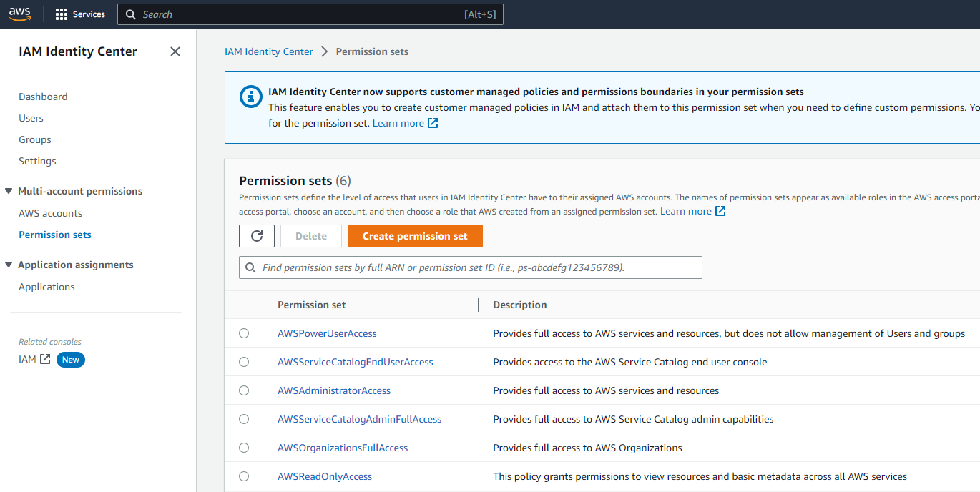Image resolution: width=980 pixels, height=492 pixels.
Task: Click the Description column header
Action: pos(520,305)
